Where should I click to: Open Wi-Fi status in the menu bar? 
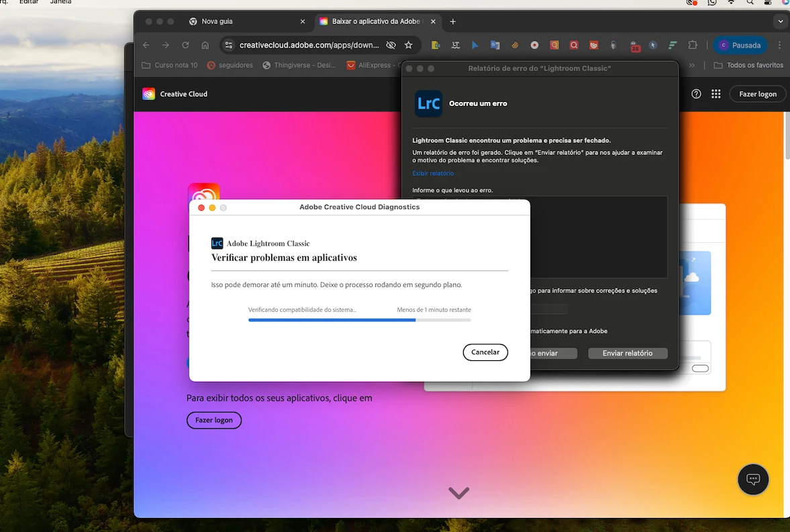click(x=731, y=2)
